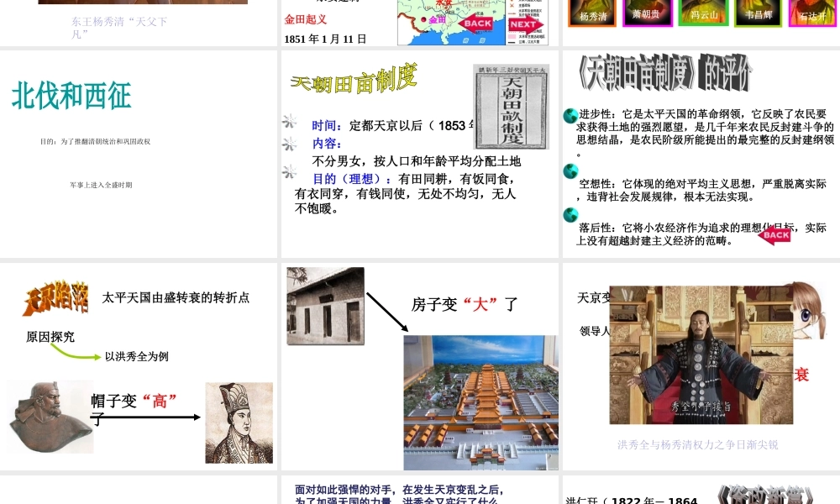This screenshot has height=504, width=840.
Task: Click the 天京陷落 orange WordArt title
Action: coord(55,297)
